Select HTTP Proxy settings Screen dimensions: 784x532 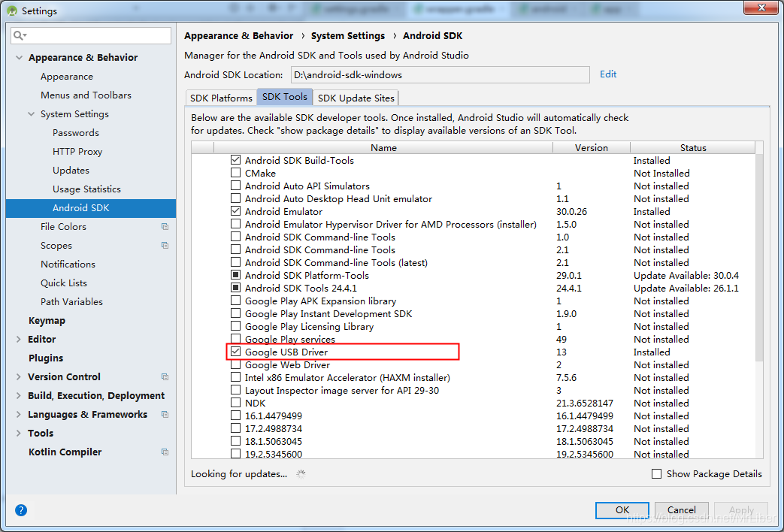click(77, 152)
